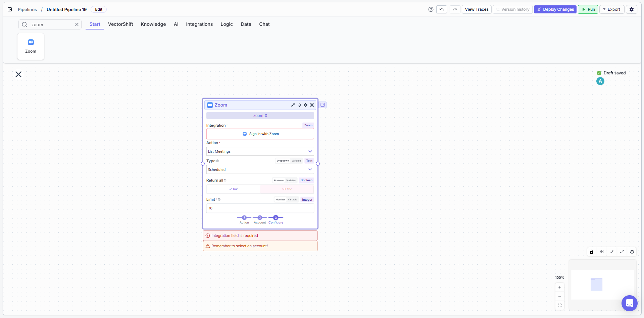The image size is (644, 318).
Task: Delete the Zoom node with circled X
Action: (x=312, y=105)
